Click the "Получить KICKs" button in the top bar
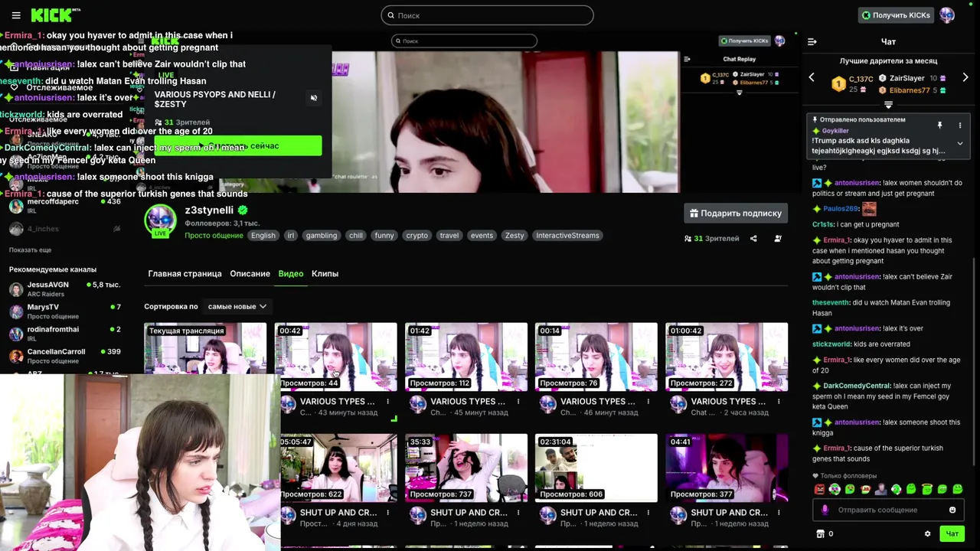Viewport: 980px width, 551px height. (895, 15)
